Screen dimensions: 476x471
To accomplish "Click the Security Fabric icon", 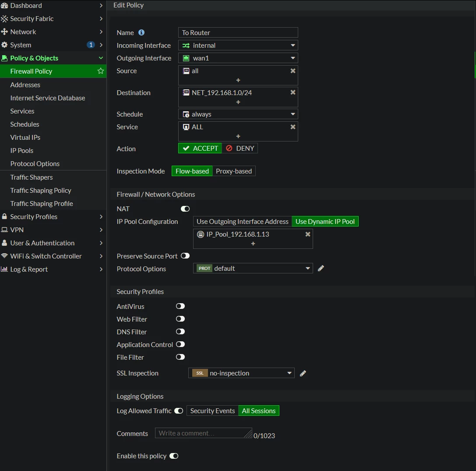I will pos(4,19).
